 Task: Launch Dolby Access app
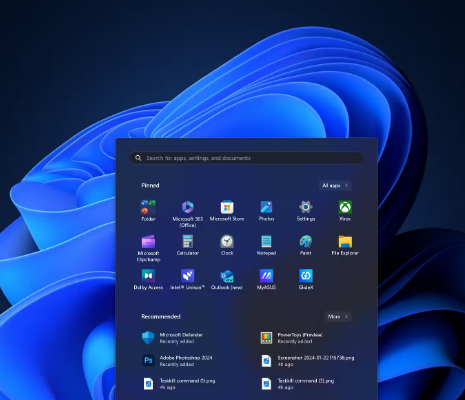click(x=148, y=276)
